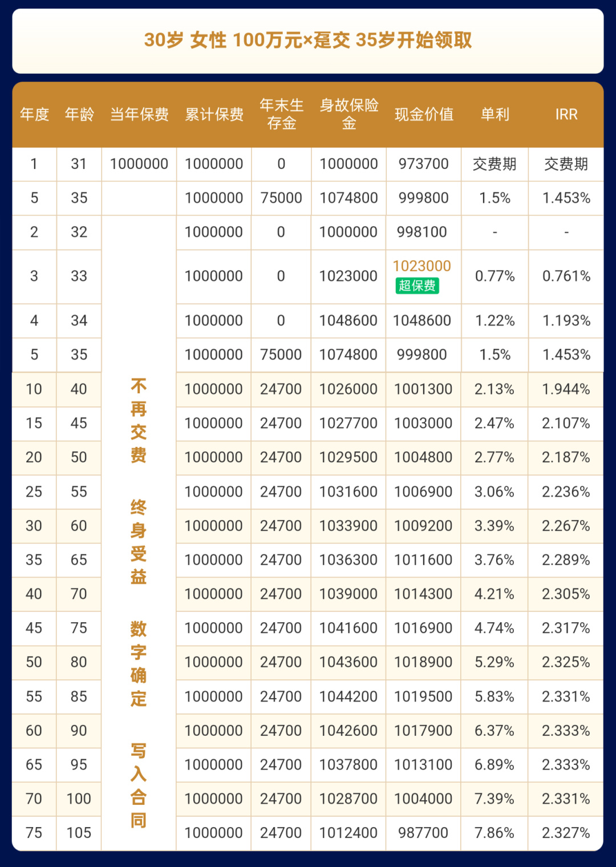This screenshot has width=616, height=867.
Task: Select the age cell 105
Action: (79, 833)
